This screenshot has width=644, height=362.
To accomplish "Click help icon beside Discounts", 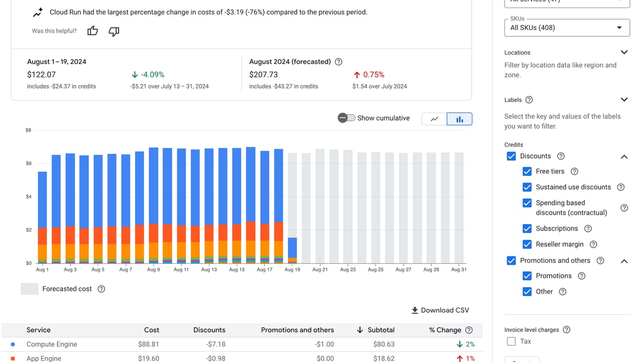I will (561, 156).
